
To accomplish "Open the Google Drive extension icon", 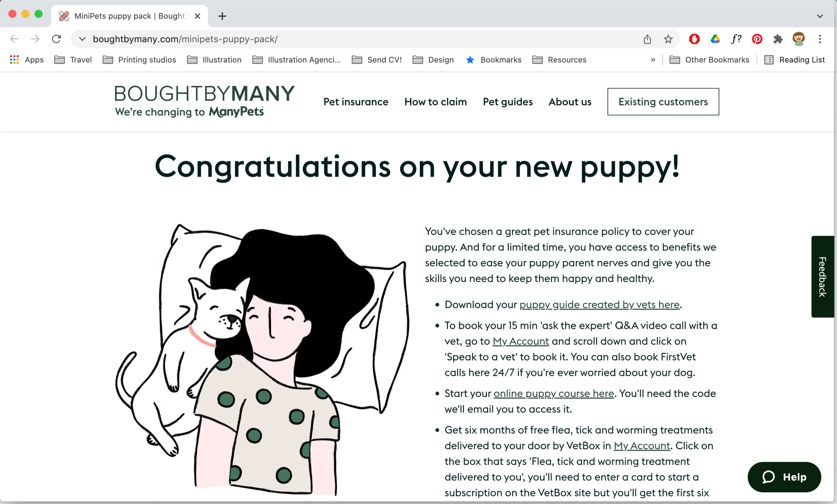I will pos(715,39).
